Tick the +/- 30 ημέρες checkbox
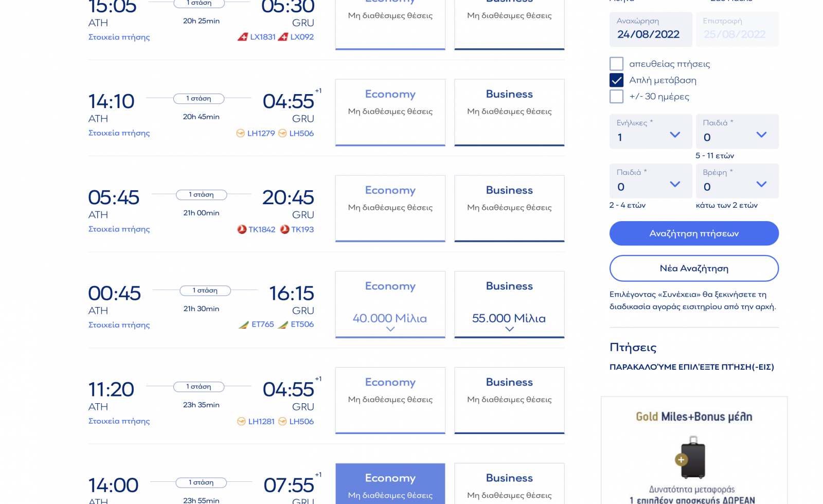 pyautogui.click(x=616, y=97)
